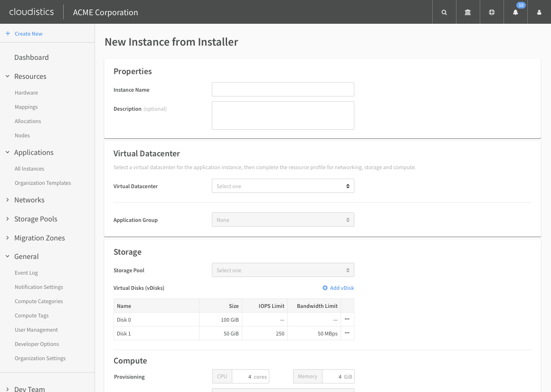The image size is (551, 392).
Task: Click the Create New link
Action: [x=28, y=34]
